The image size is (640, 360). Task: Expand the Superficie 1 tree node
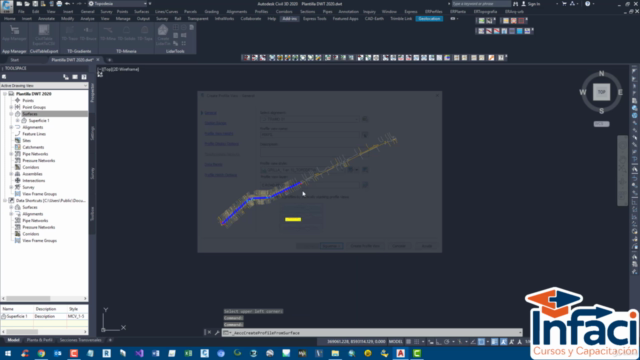[x=18, y=120]
